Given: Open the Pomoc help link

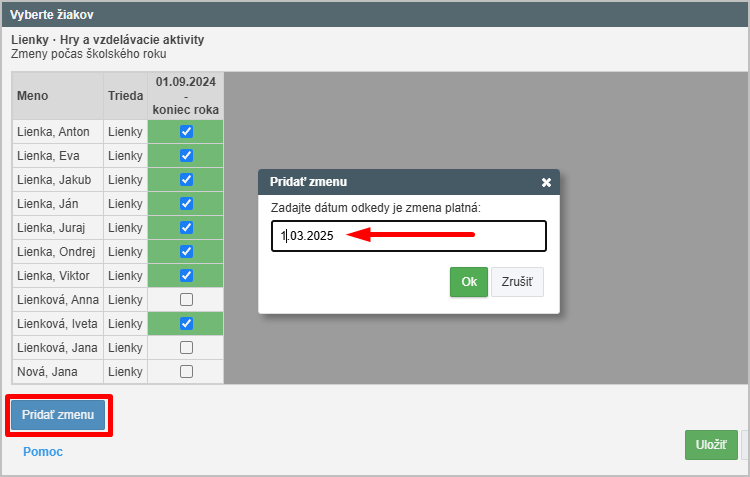Looking at the screenshot, I should (43, 452).
